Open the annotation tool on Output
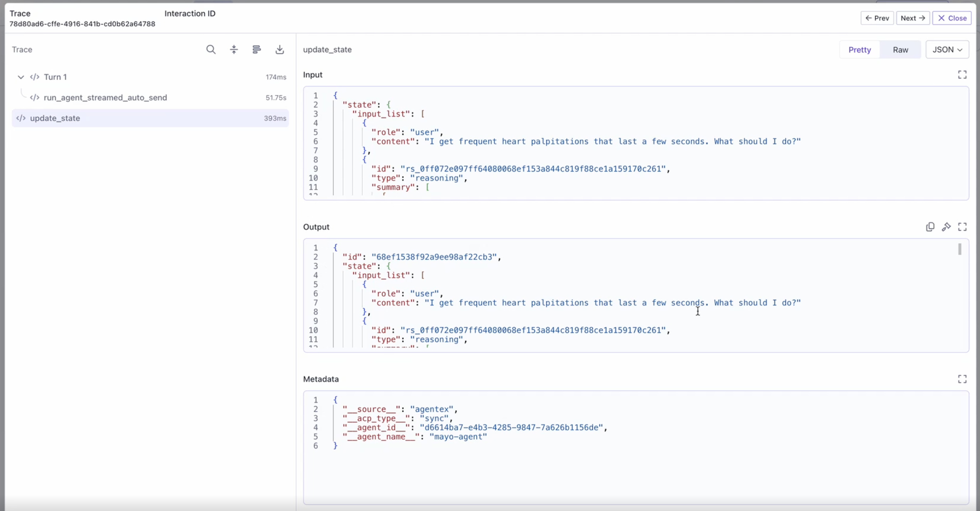The height and width of the screenshot is (511, 980). tap(947, 226)
